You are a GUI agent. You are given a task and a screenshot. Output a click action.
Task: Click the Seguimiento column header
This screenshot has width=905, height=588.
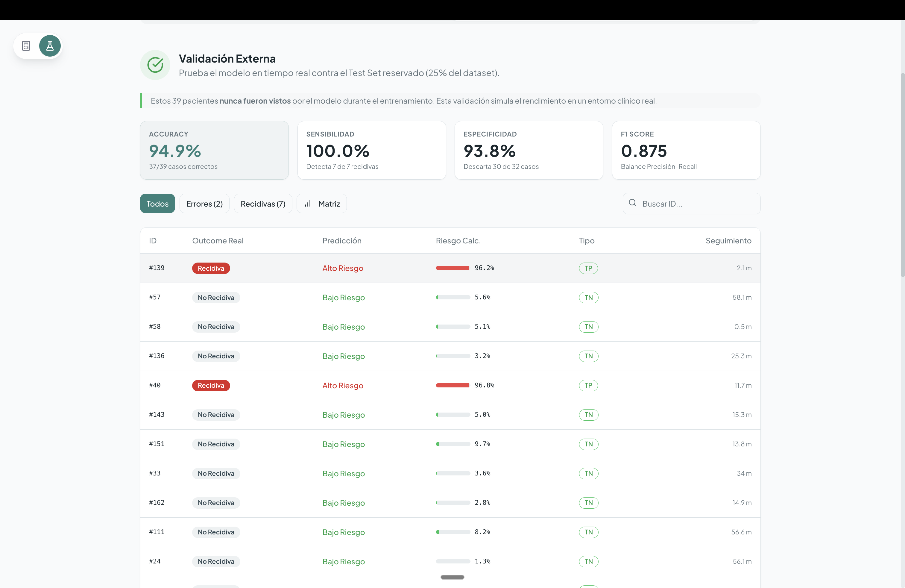[728, 241]
